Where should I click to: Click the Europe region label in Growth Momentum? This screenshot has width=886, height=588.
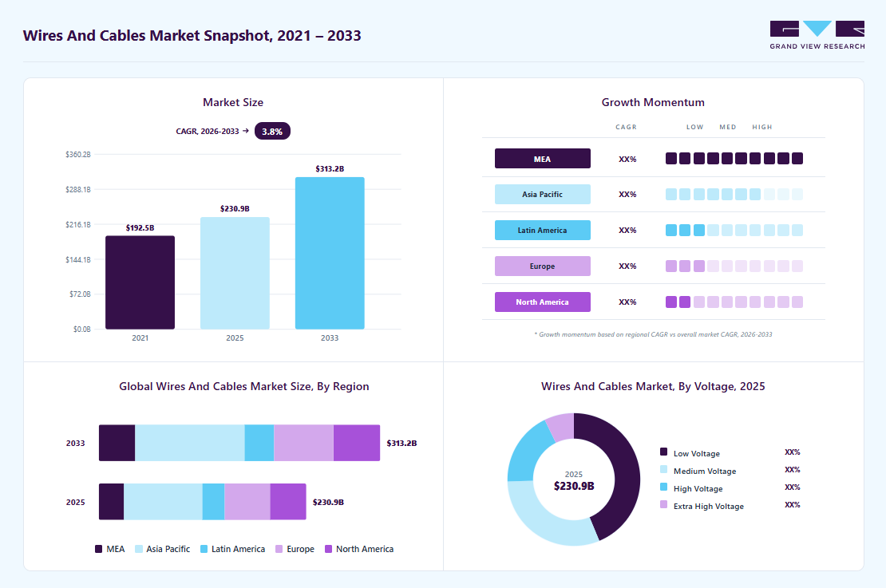(543, 266)
